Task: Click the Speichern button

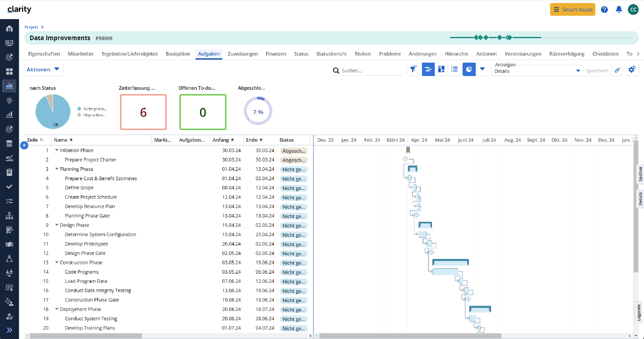Action: point(597,71)
